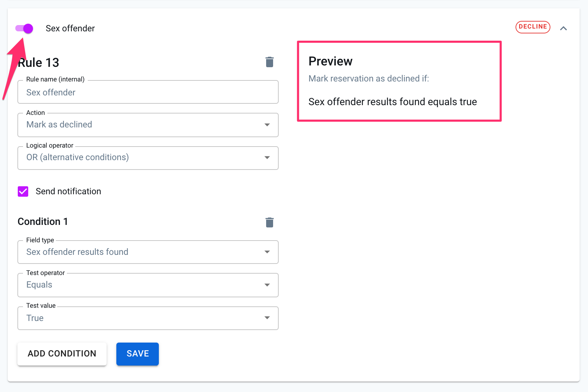The image size is (588, 392).
Task: Click the Preview panel heading
Action: coord(330,61)
